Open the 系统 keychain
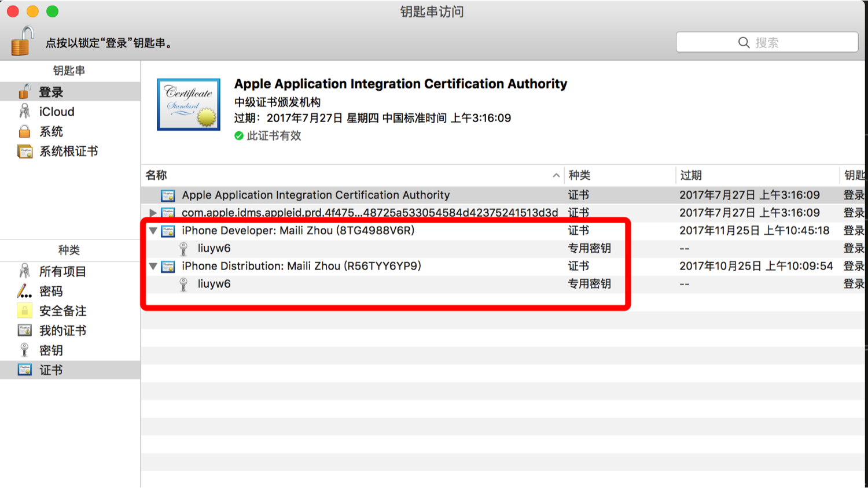Viewport: 868px width, 488px height. coord(51,131)
